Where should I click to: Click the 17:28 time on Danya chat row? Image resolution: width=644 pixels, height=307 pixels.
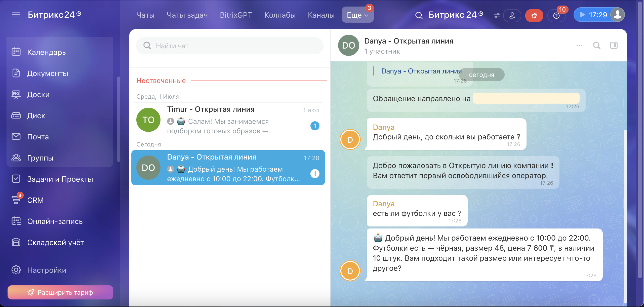[311, 158]
